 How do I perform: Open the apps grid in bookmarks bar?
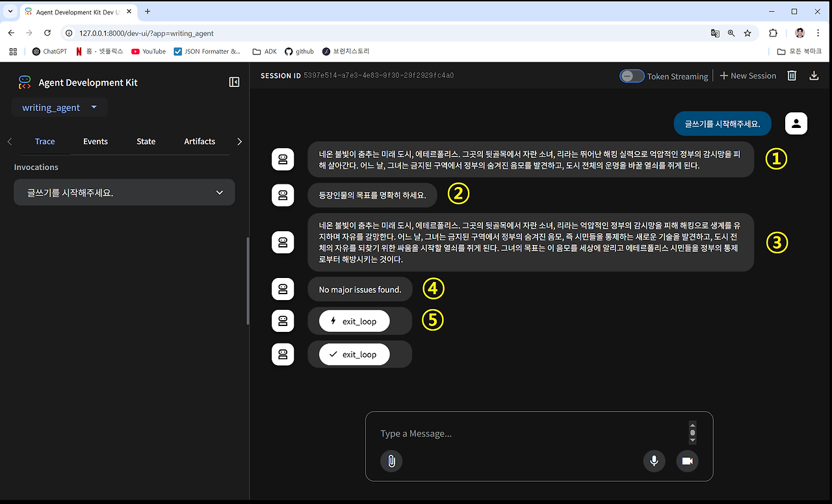13,51
